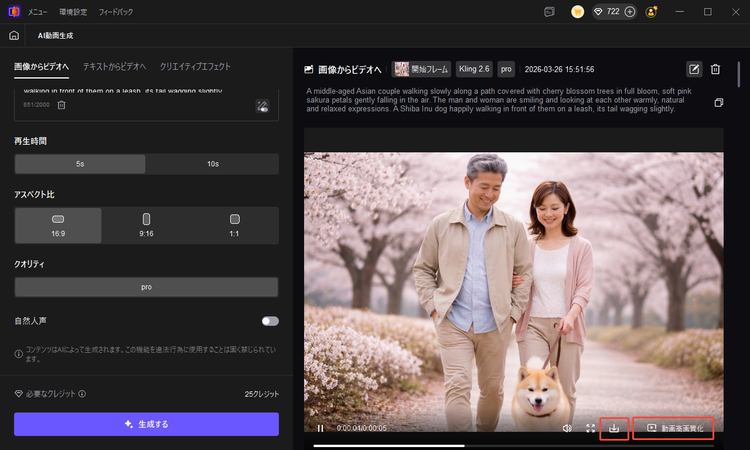
Task: Click inside the prompt text field
Action: coord(146,104)
